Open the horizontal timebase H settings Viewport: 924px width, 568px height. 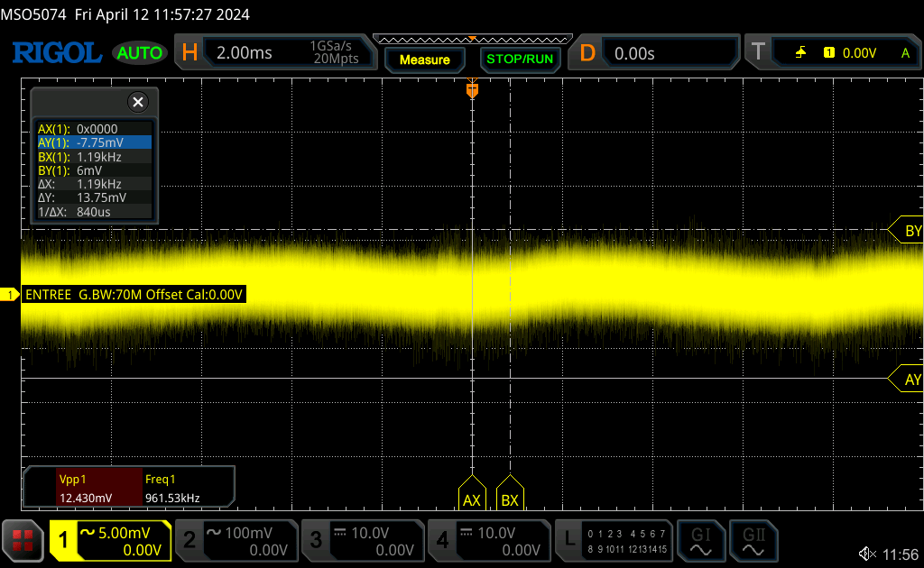tap(189, 53)
